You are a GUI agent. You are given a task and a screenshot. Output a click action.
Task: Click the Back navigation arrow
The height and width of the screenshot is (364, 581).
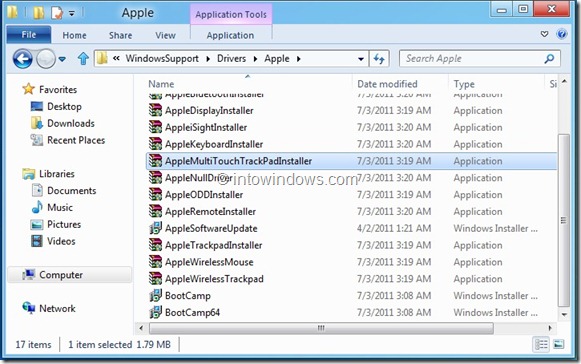[x=23, y=59]
